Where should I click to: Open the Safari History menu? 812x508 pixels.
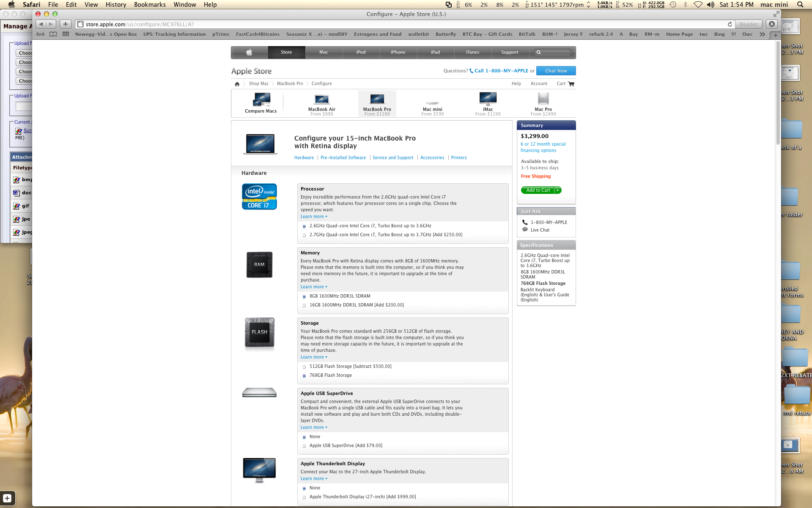116,5
